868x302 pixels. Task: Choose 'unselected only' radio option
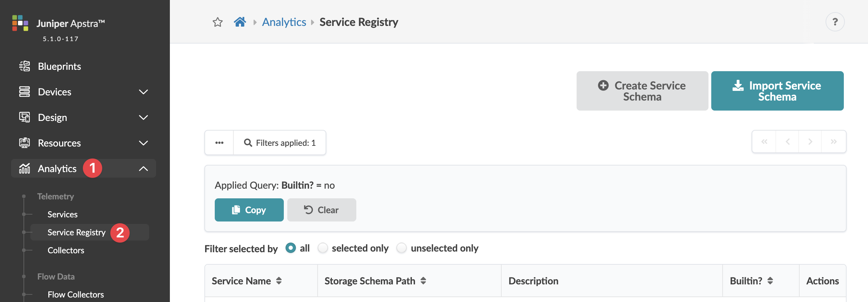[x=402, y=248]
